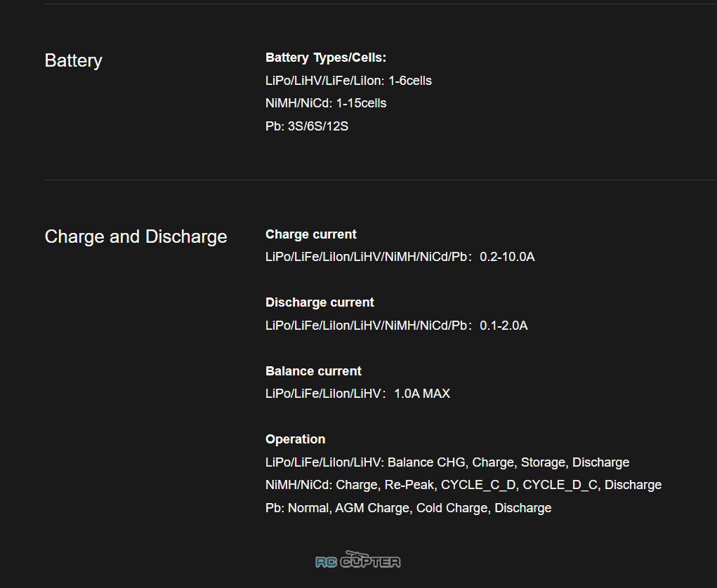Click the Charge and Discharge section heading
The width and height of the screenshot is (717, 588).
136,236
